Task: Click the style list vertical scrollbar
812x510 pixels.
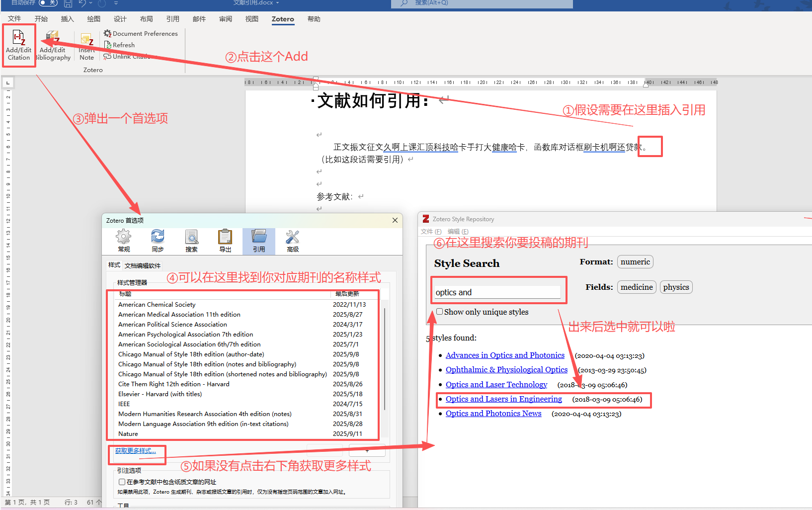Action: tap(385, 359)
